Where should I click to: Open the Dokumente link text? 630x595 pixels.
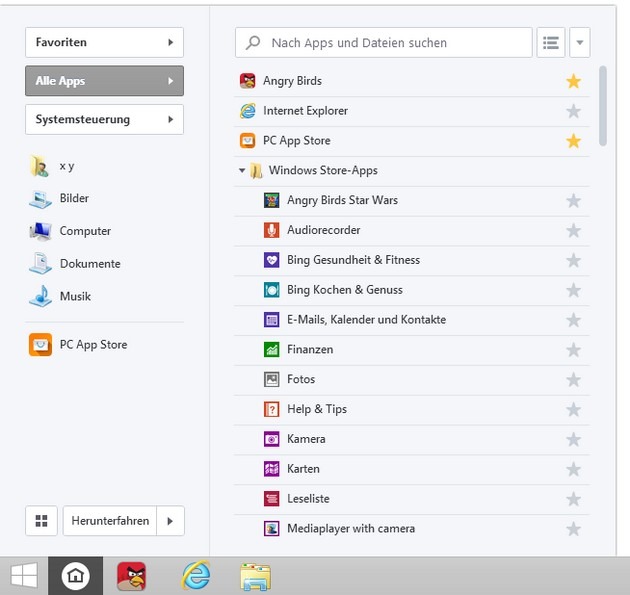pyautogui.click(x=90, y=264)
